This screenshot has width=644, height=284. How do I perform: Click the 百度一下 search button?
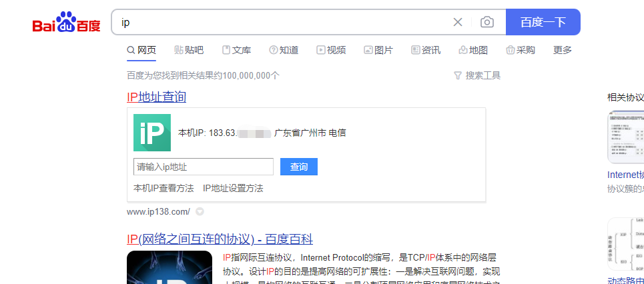543,22
